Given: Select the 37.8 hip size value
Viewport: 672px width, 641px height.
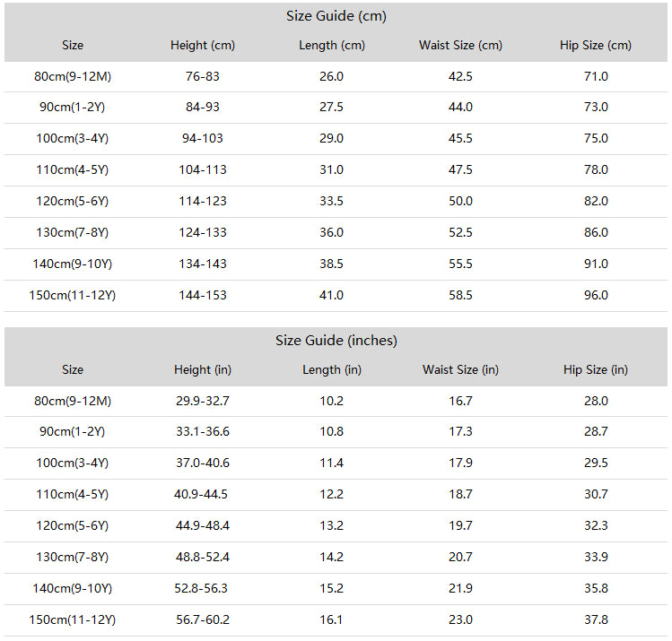Looking at the screenshot, I should click(x=596, y=619).
